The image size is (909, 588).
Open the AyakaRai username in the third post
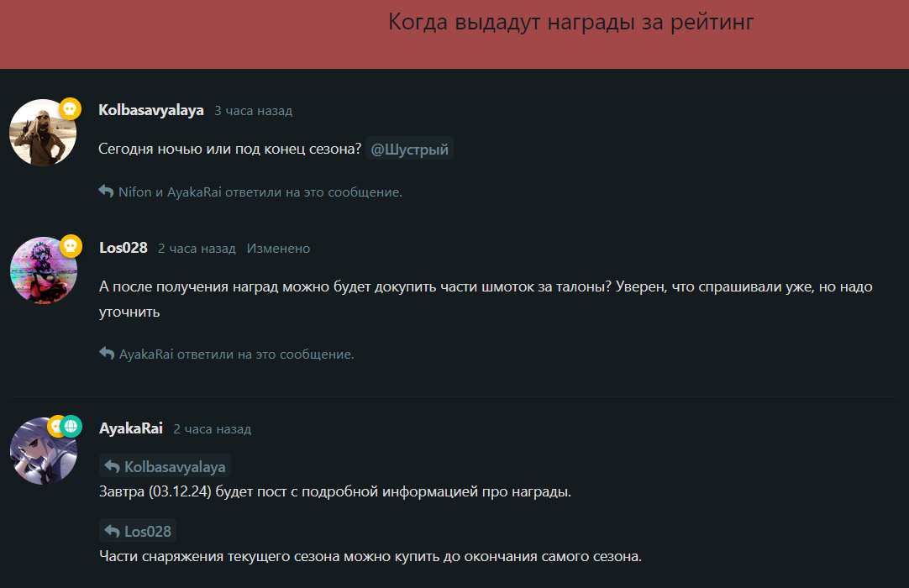(x=131, y=428)
